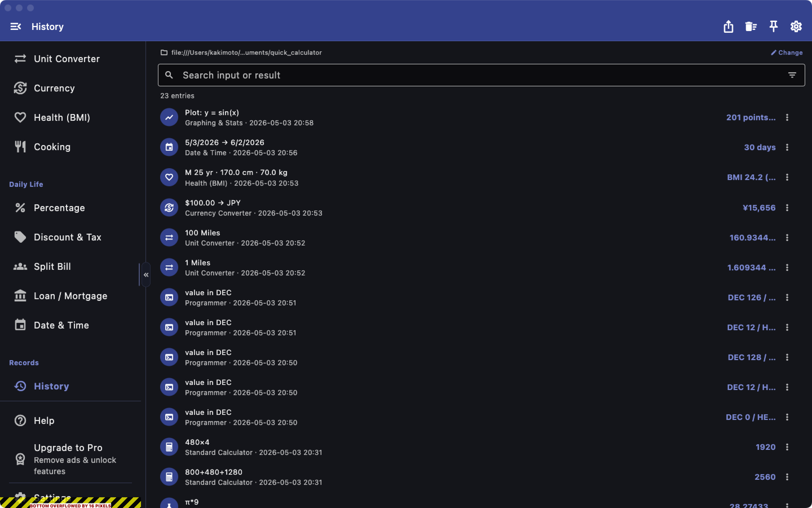Screen dimensions: 812x508
Task: Click the Unit Converter arrows icon in sidebar
Action: click(x=20, y=59)
